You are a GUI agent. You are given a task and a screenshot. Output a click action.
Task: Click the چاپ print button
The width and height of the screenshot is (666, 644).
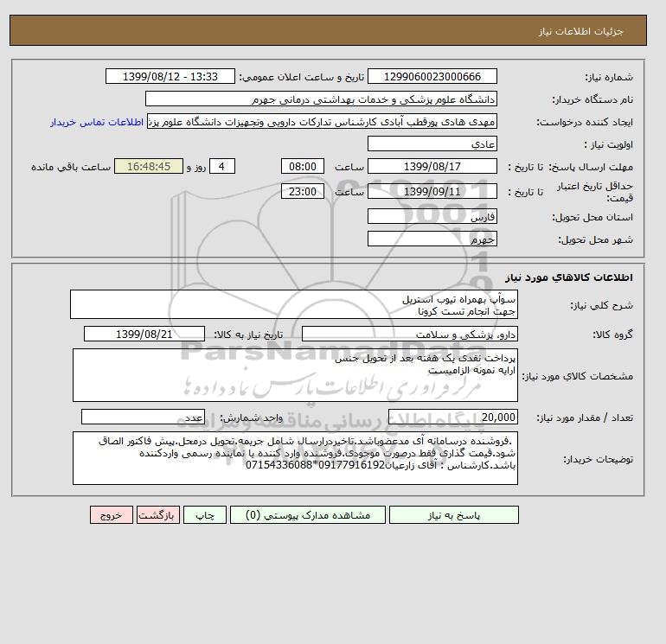[x=205, y=515]
